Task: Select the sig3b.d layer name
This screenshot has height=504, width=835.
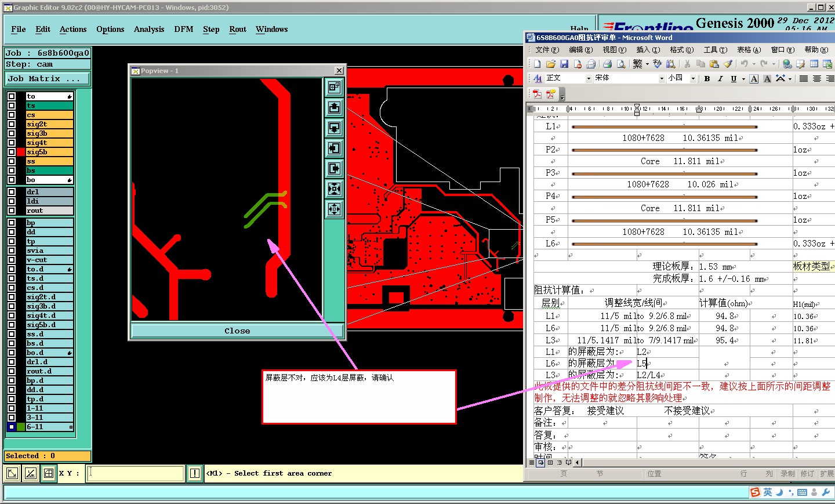Action: [49, 306]
